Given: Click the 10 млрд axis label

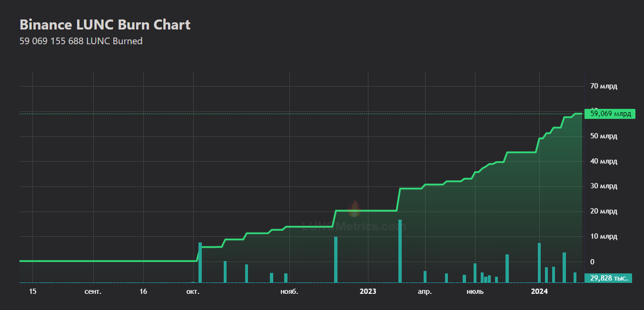Looking at the screenshot, I should tap(604, 237).
